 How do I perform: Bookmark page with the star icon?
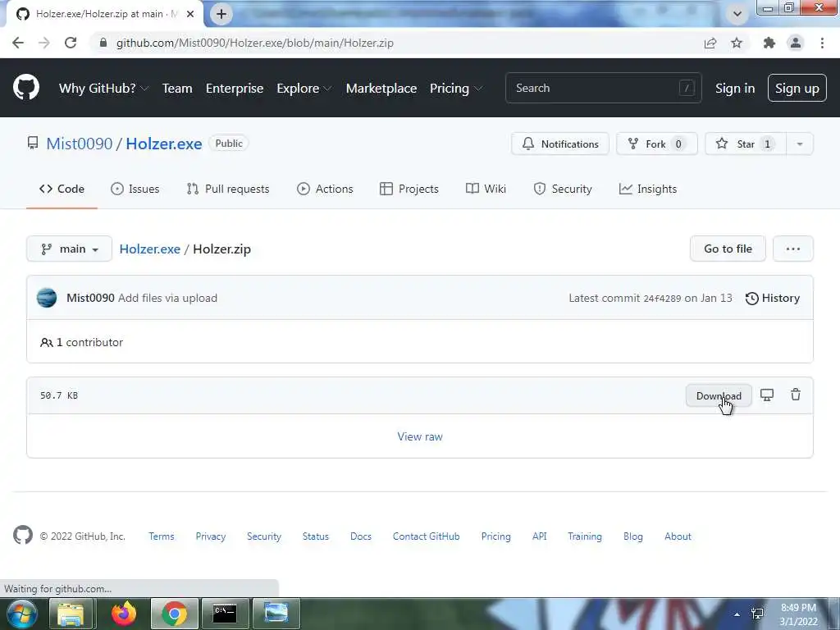737,43
